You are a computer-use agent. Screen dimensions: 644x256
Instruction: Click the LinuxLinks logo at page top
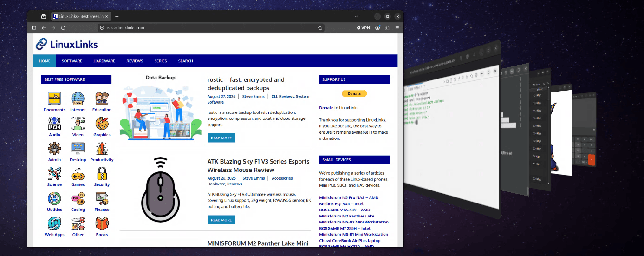point(67,45)
